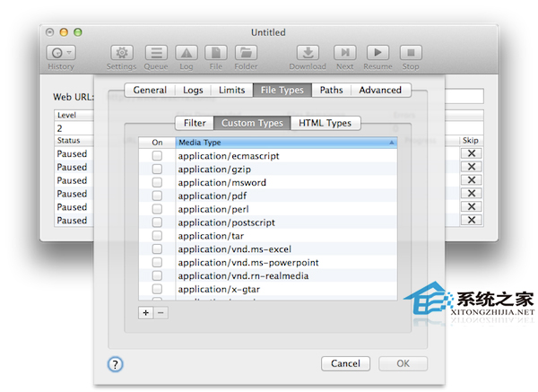Open the Advanced tab
The image size is (538, 392).
pos(380,91)
